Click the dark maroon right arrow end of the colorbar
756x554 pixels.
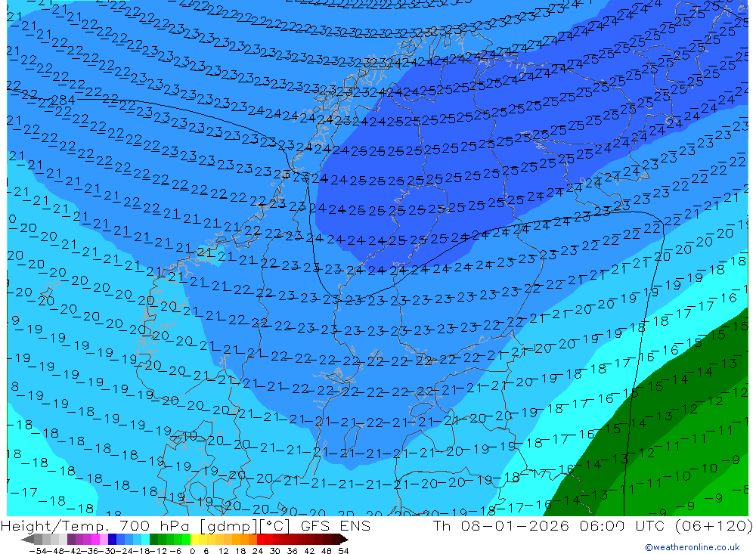[x=344, y=539]
